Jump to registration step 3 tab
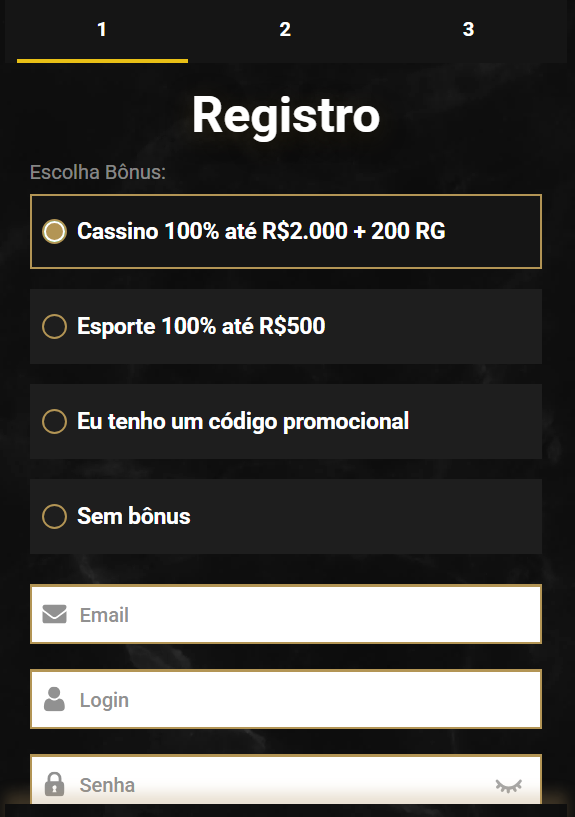The height and width of the screenshot is (817, 575). (x=468, y=31)
